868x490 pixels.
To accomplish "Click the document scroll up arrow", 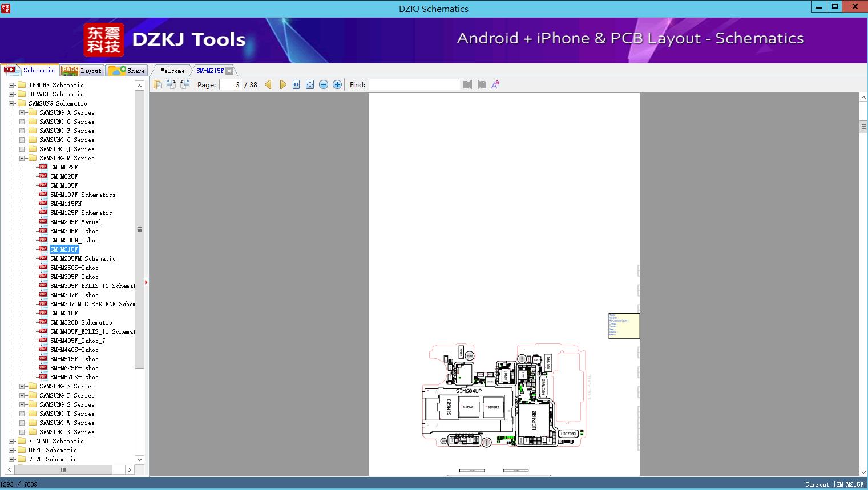I will pos(863,98).
